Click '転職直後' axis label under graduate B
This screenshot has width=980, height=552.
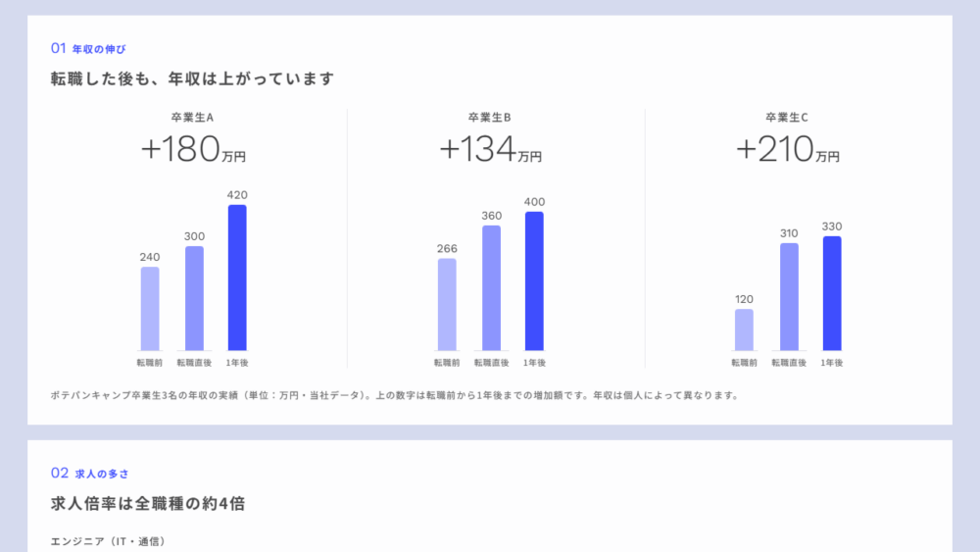(492, 363)
